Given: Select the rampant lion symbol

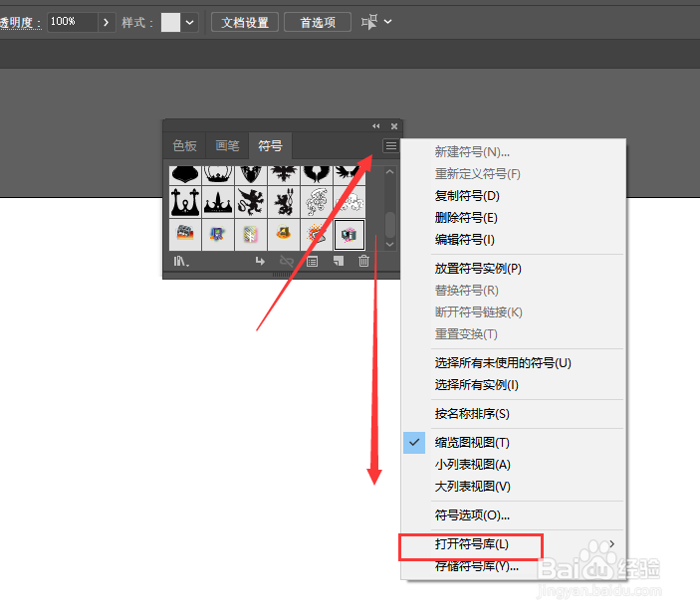Looking at the screenshot, I should (284, 202).
